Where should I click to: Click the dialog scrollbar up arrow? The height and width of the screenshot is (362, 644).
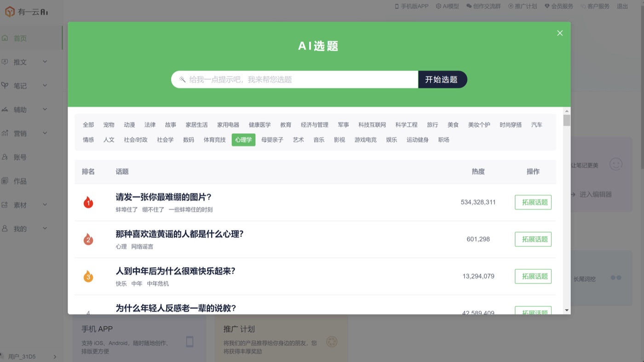point(567,111)
